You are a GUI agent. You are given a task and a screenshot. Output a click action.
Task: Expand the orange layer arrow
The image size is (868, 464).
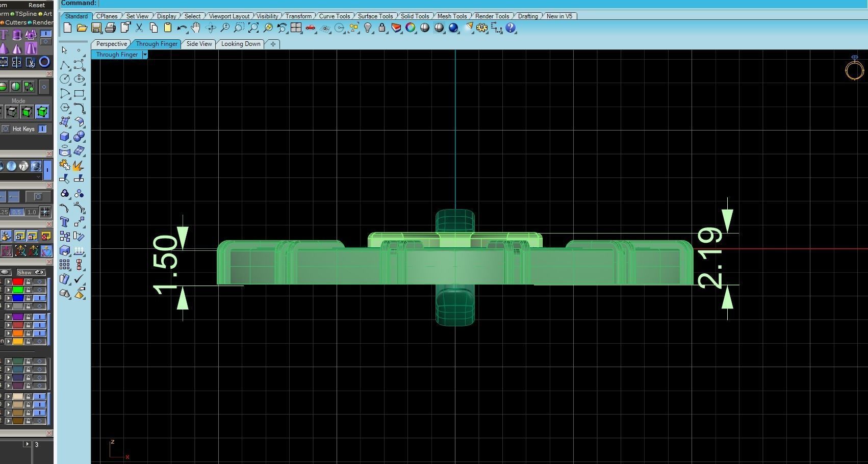coord(9,333)
